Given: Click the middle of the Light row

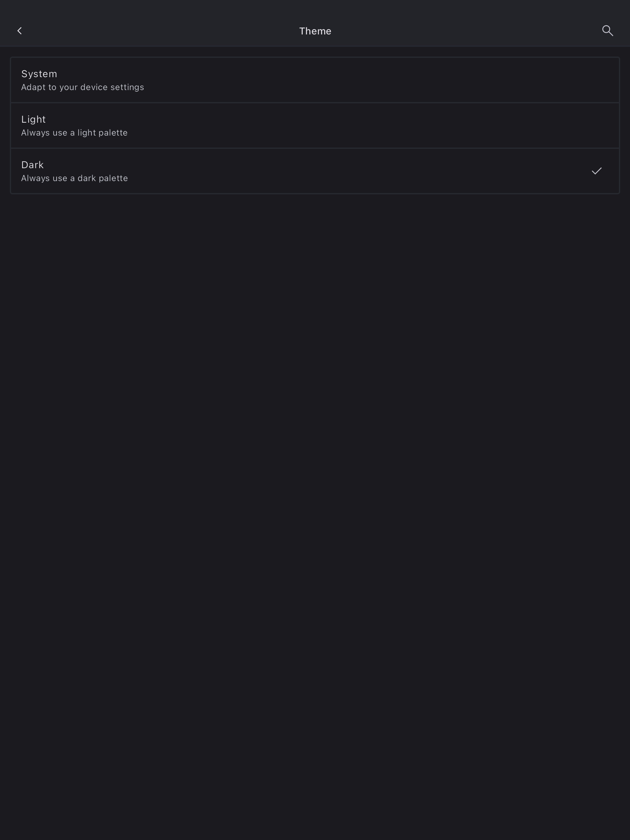Looking at the screenshot, I should pos(315,126).
